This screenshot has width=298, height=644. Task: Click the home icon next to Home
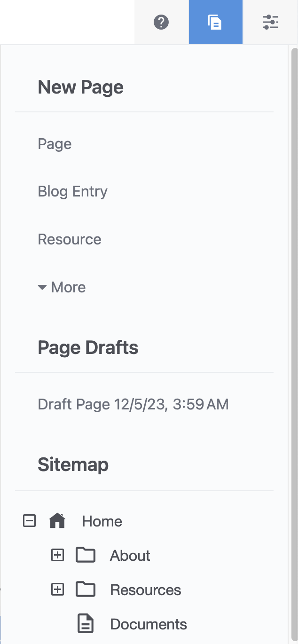tap(57, 521)
